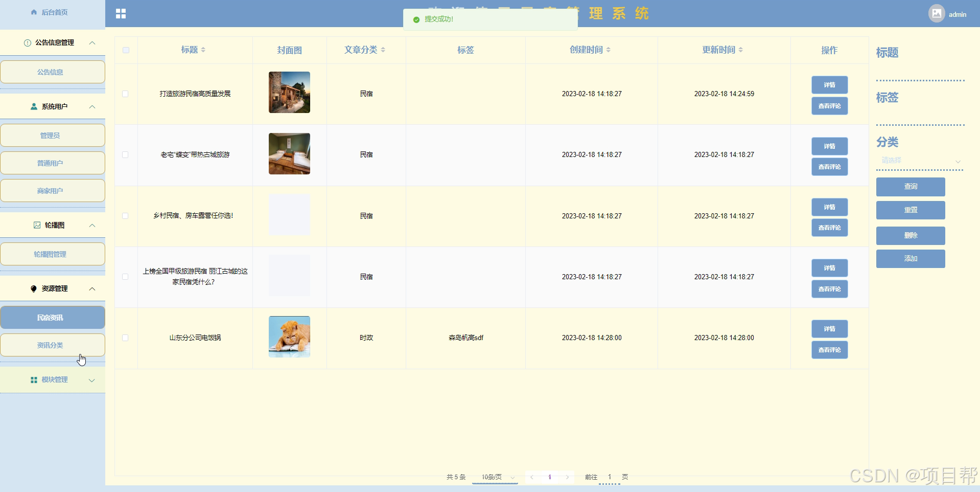
Task: Expand the 模块管理 menu section
Action: [92, 380]
